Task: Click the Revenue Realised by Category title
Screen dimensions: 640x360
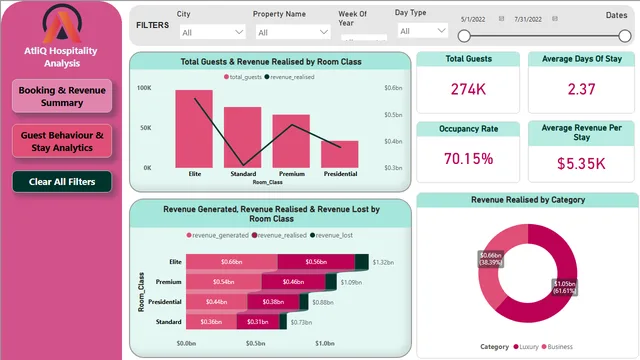Action: (x=528, y=200)
